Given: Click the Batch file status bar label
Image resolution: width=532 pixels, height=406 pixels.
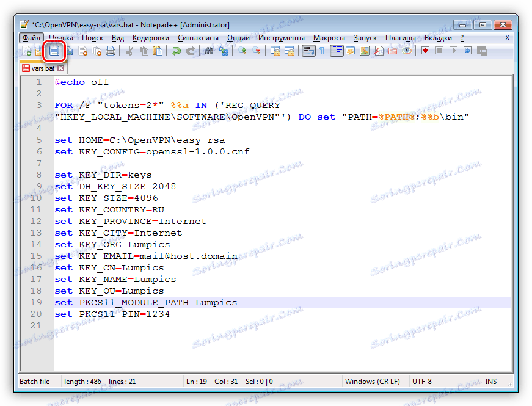Looking at the screenshot, I should tap(35, 382).
